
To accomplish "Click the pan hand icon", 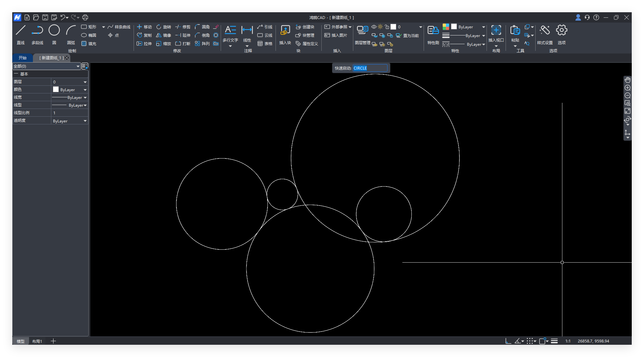I will pos(628,80).
